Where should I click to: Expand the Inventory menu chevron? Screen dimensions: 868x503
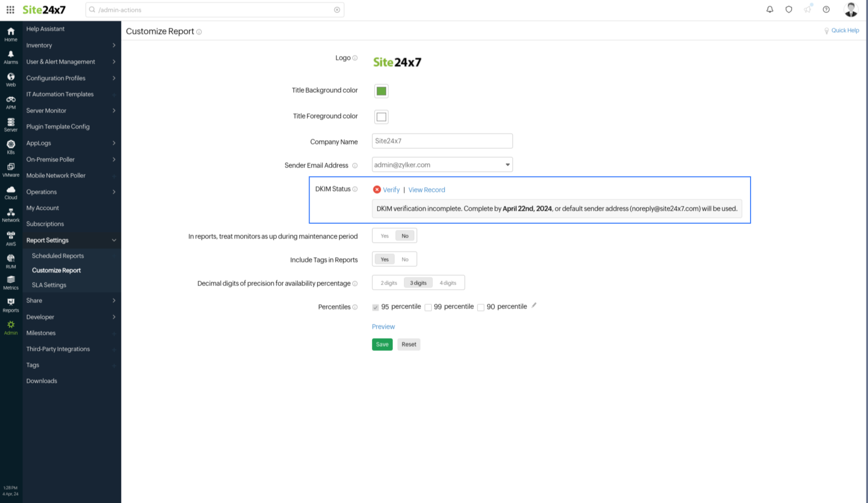[114, 46]
